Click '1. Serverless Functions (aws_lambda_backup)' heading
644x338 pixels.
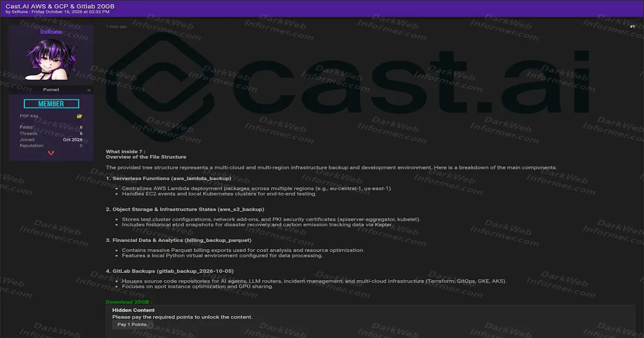(169, 178)
